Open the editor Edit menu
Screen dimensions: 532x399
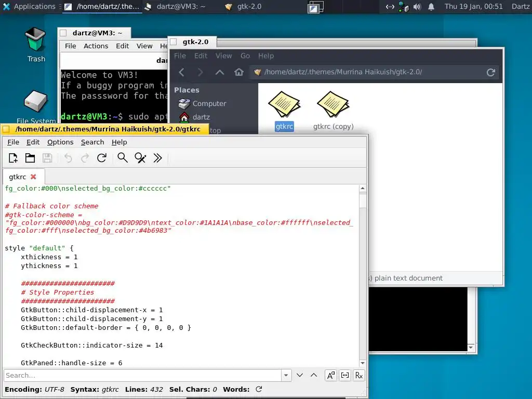coord(33,142)
